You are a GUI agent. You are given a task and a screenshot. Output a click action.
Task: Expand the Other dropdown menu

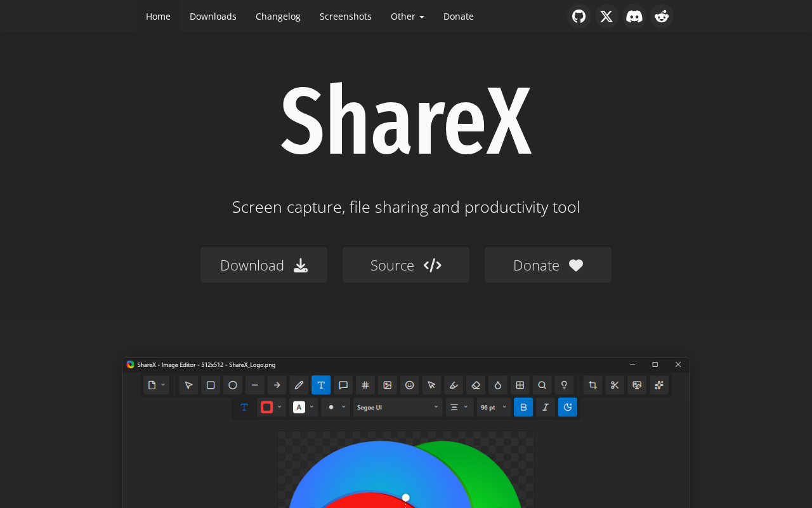(x=407, y=17)
